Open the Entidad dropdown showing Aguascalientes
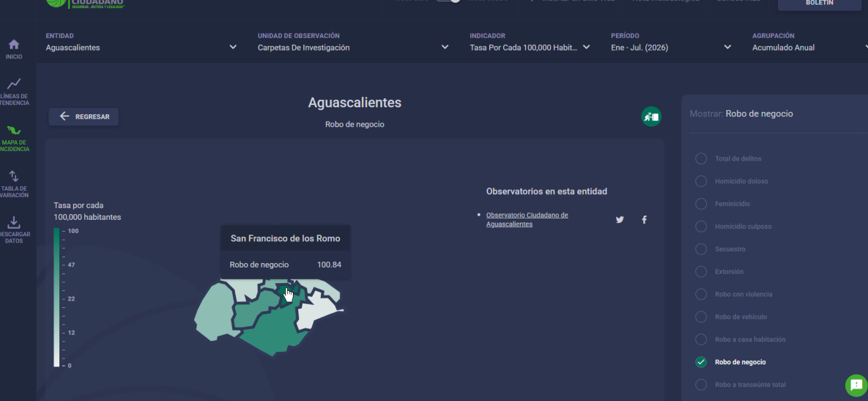 tap(141, 42)
